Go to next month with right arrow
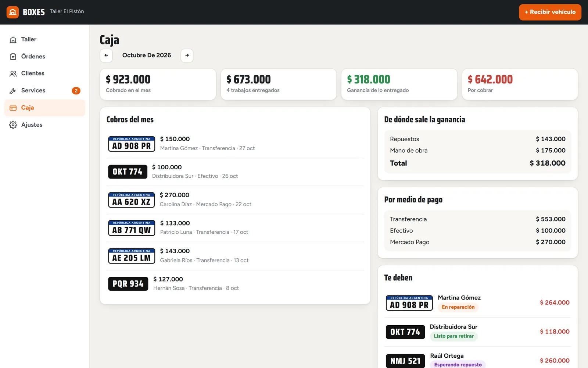 [x=187, y=56]
